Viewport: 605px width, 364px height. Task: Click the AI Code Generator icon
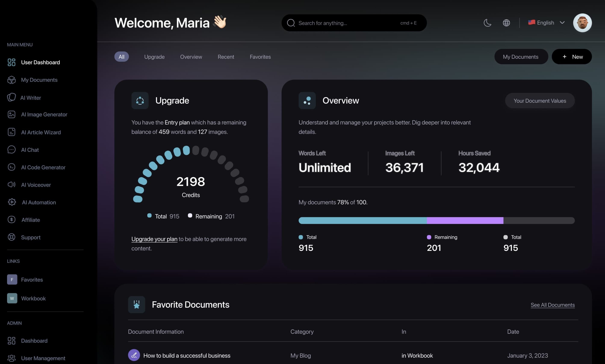point(11,167)
